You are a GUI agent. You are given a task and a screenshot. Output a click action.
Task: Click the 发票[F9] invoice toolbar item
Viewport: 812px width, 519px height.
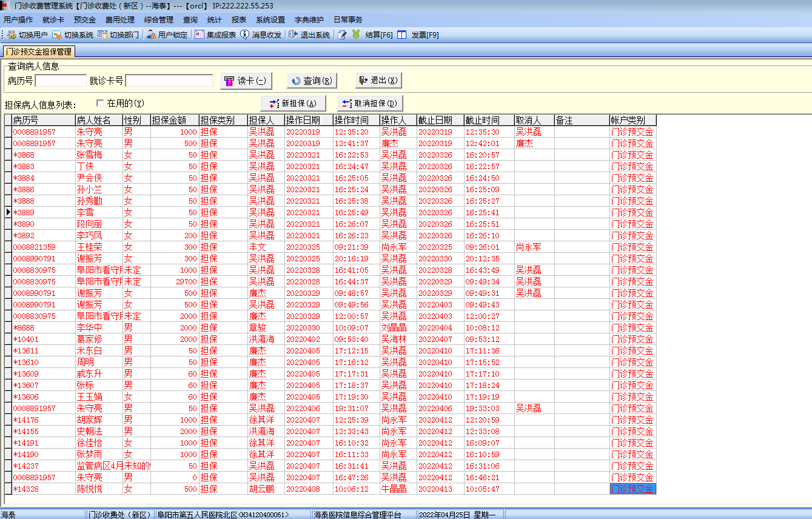[418, 35]
